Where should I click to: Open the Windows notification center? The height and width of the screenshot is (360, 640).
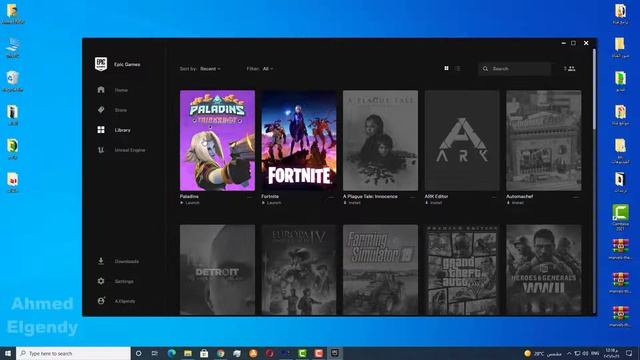pos(629,353)
